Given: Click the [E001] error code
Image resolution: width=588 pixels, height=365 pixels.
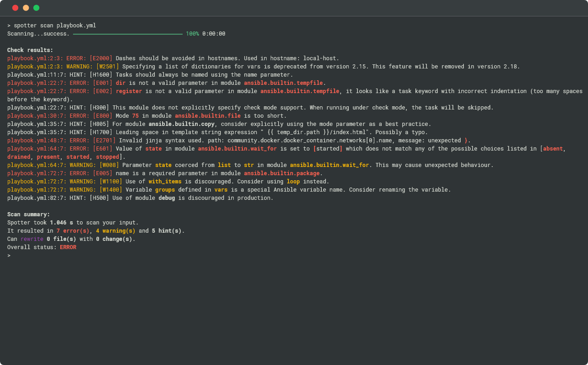Looking at the screenshot, I should [102, 83].
